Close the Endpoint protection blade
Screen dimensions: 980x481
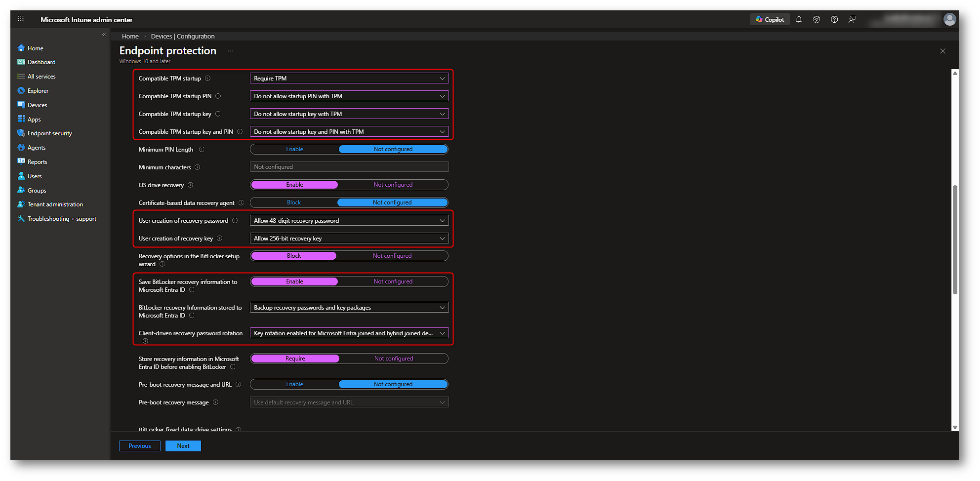(942, 51)
